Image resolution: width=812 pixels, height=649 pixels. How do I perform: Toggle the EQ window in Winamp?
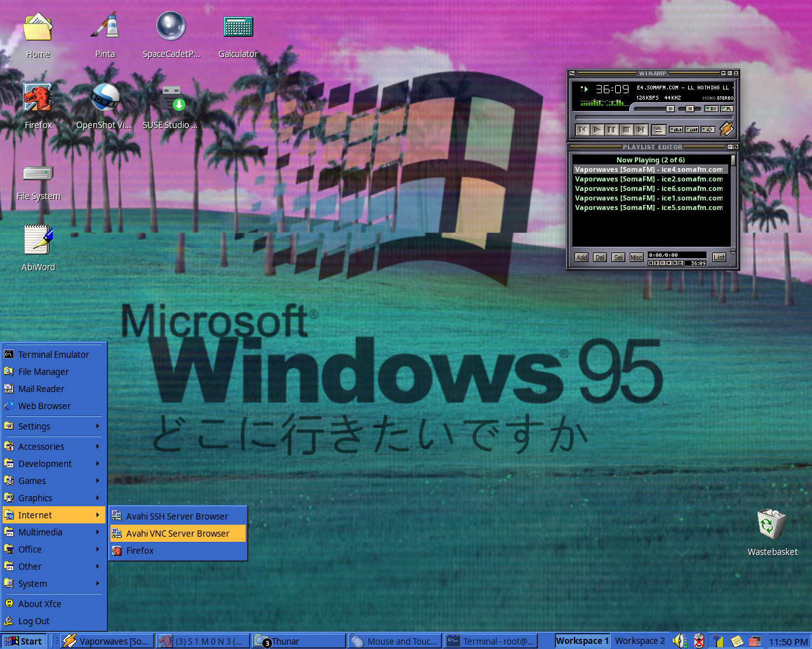point(711,108)
